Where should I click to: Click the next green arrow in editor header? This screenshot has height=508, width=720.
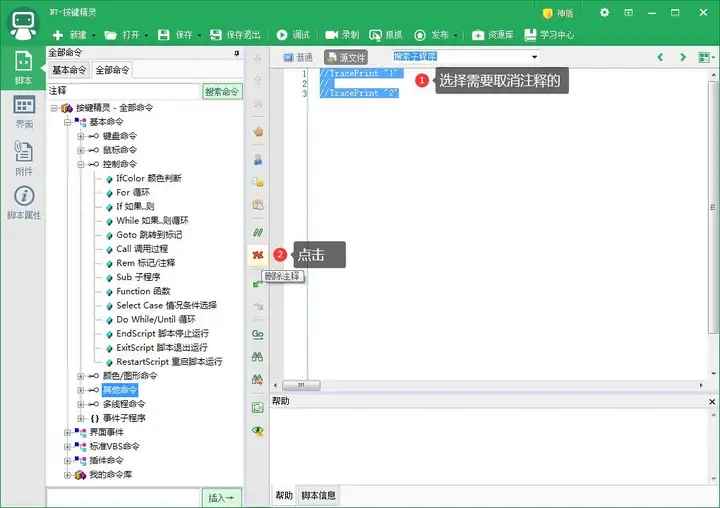683,57
